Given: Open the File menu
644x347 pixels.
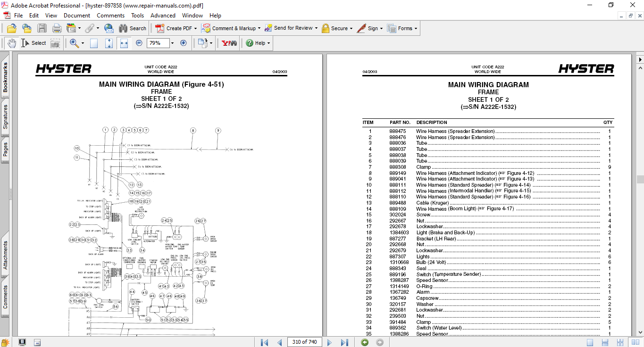Looking at the screenshot, I should click(18, 16).
